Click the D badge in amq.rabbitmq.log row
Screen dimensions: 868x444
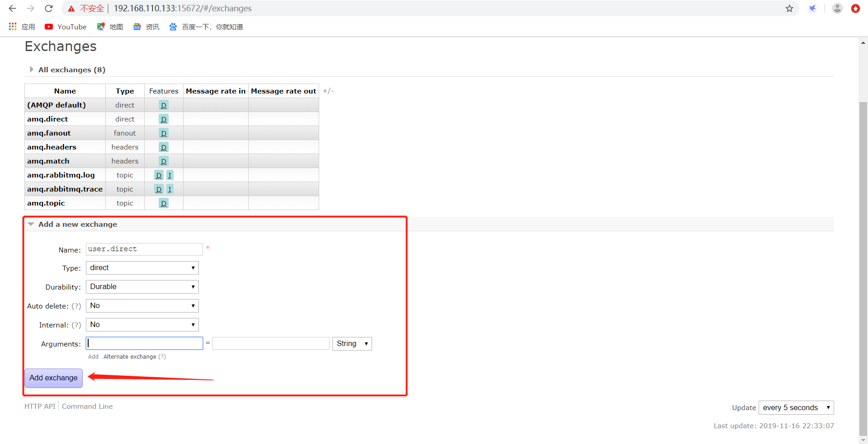click(159, 175)
